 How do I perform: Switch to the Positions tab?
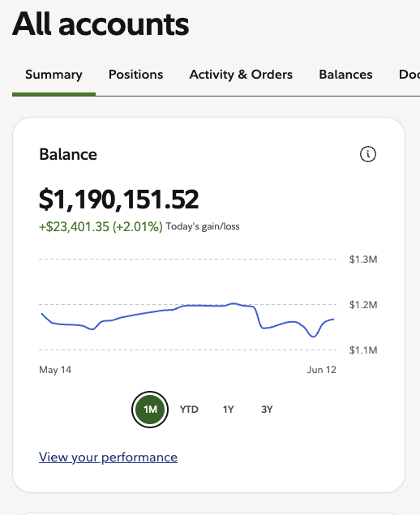pos(136,75)
